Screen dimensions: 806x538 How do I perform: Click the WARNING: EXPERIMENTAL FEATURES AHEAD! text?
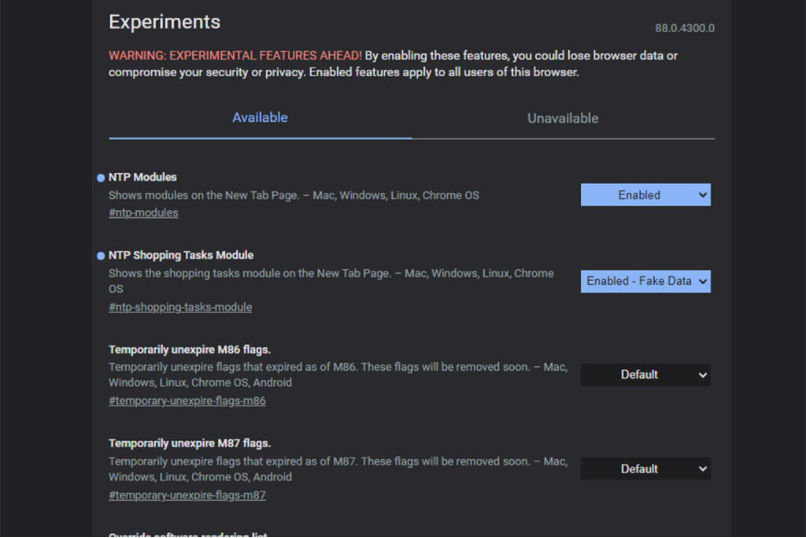click(x=235, y=55)
